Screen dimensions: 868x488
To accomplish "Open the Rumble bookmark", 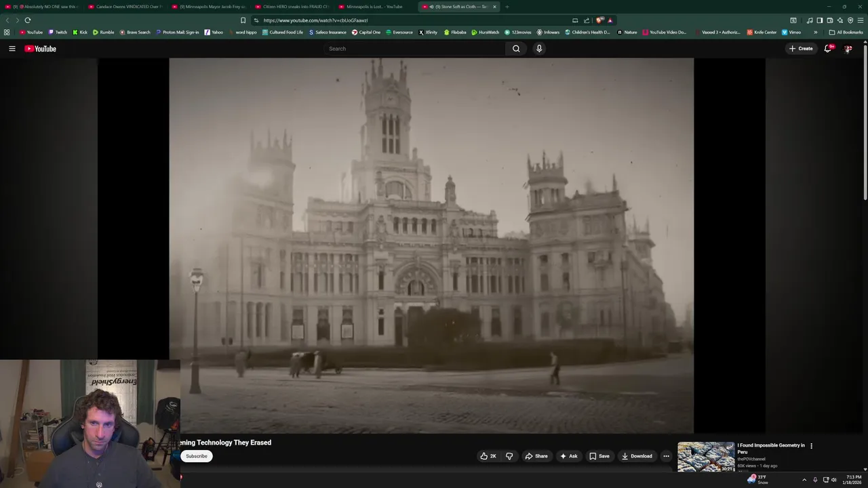I will 103,32.
